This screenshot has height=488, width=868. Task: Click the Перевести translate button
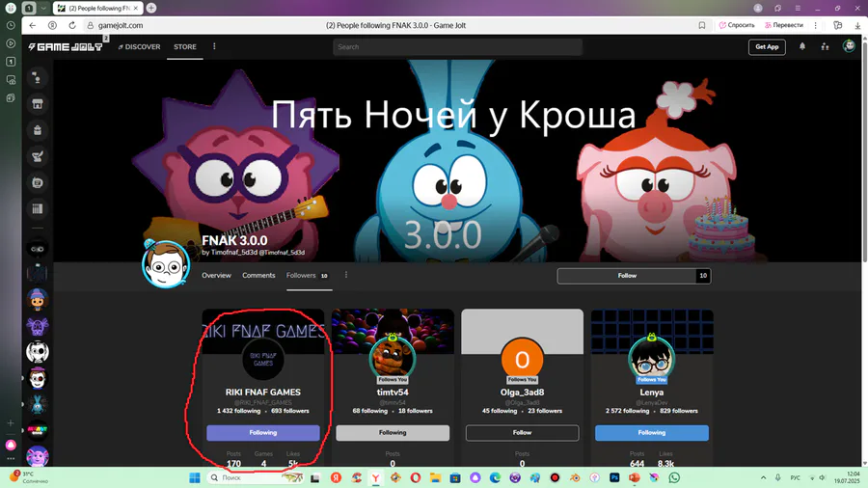pyautogui.click(x=784, y=25)
